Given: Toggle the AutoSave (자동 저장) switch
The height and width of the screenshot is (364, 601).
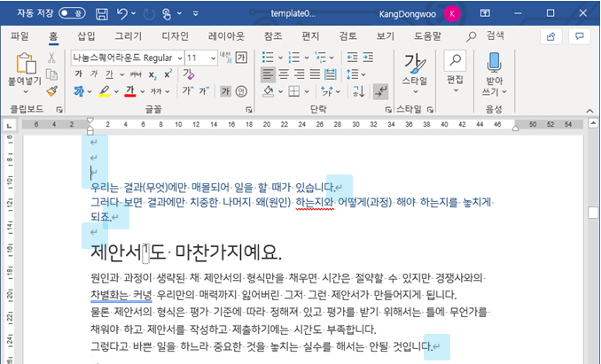Looking at the screenshot, I should pyautogui.click(x=72, y=13).
